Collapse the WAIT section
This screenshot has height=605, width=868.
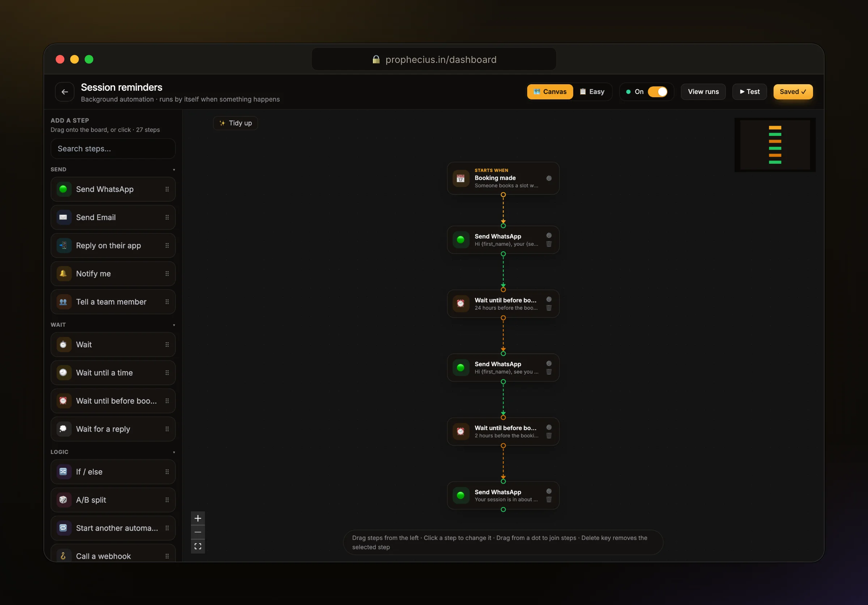174,325
